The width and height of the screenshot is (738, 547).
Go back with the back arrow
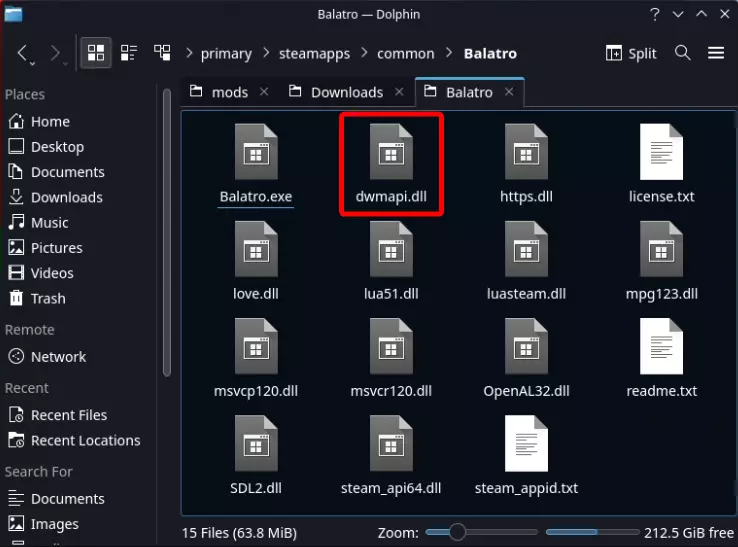(23, 53)
